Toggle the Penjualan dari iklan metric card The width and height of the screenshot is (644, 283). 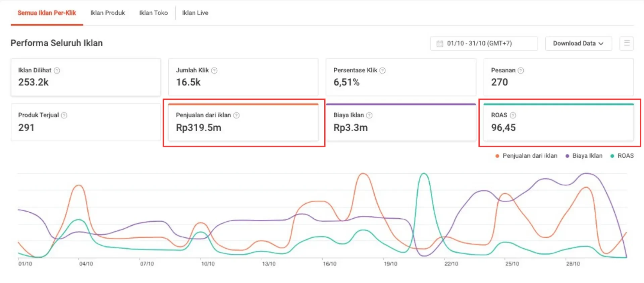coord(243,123)
